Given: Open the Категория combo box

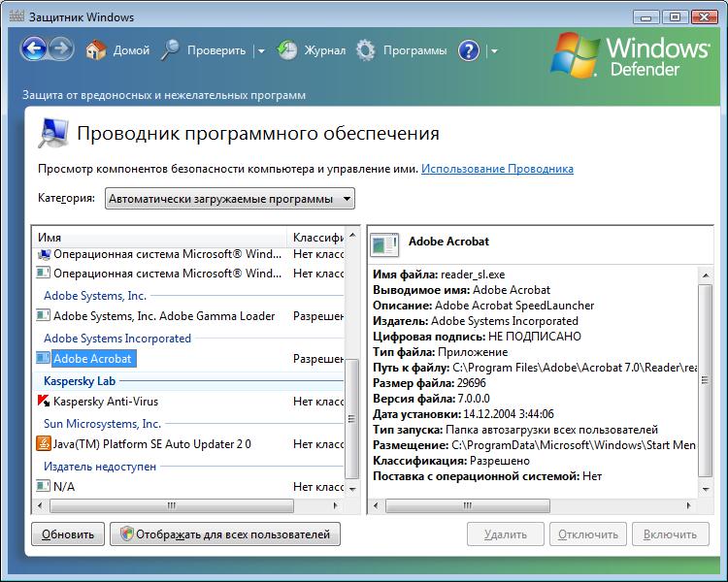Looking at the screenshot, I should tap(230, 199).
